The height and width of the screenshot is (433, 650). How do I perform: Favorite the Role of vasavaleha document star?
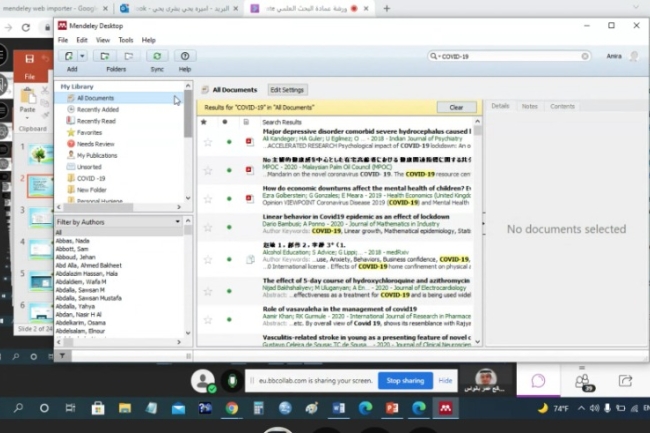coord(208,320)
